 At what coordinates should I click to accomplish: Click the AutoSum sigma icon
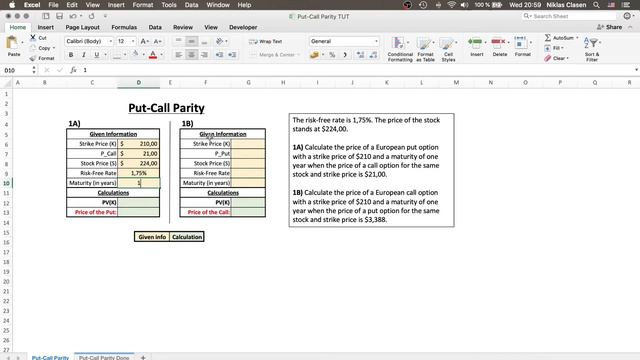coord(548,38)
